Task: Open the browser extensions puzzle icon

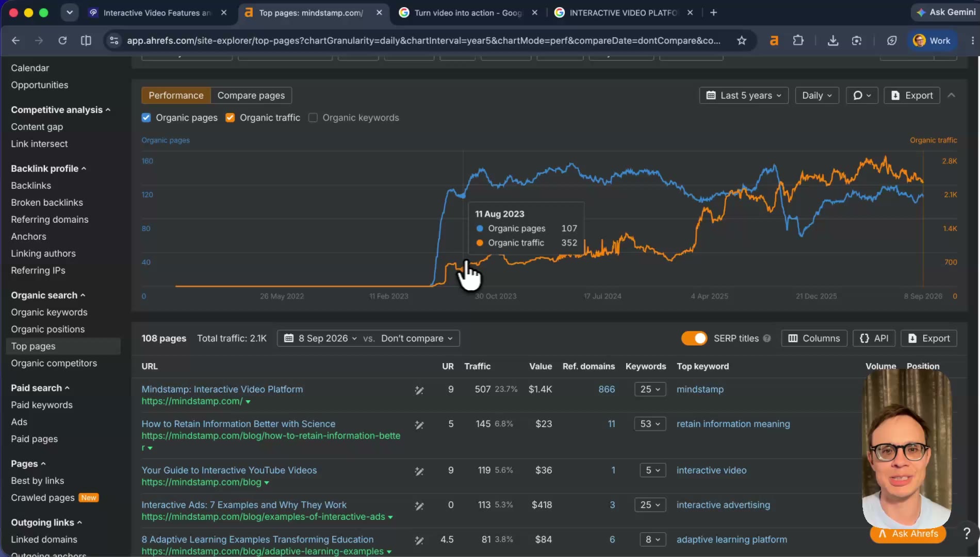Action: [798, 40]
